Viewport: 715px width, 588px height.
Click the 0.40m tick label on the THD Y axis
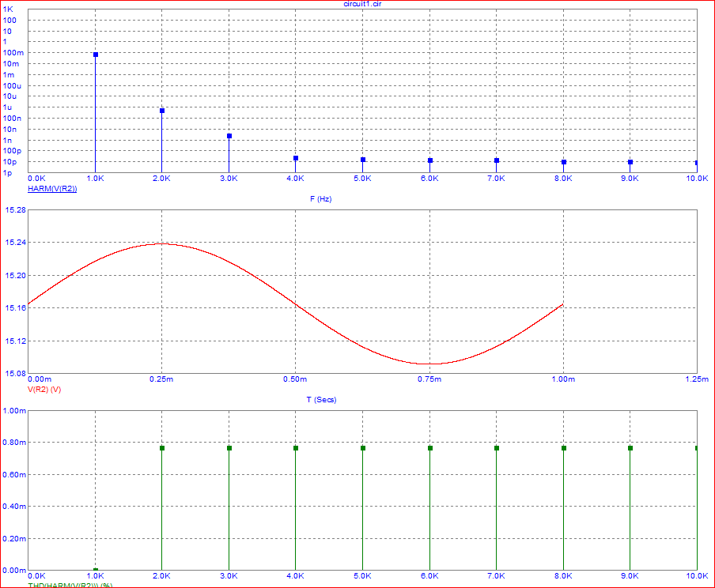point(14,507)
